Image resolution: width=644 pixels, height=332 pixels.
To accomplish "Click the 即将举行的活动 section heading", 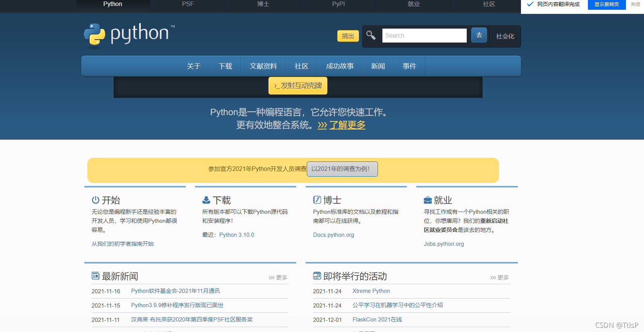I will pyautogui.click(x=355, y=276).
